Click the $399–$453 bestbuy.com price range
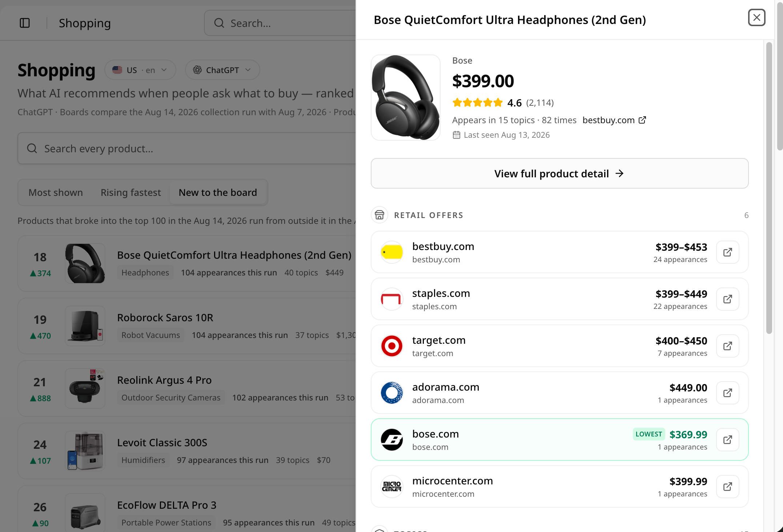The width and height of the screenshot is (783, 532). pyautogui.click(x=681, y=247)
